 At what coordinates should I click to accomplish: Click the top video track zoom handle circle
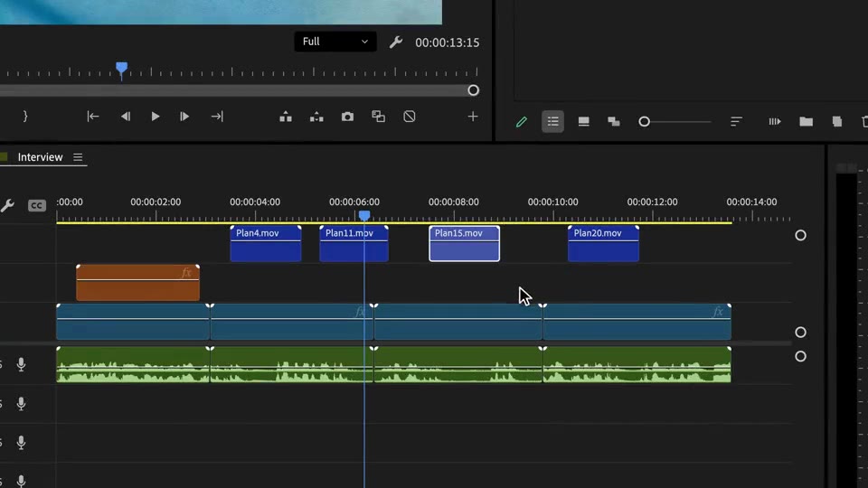[x=800, y=235]
